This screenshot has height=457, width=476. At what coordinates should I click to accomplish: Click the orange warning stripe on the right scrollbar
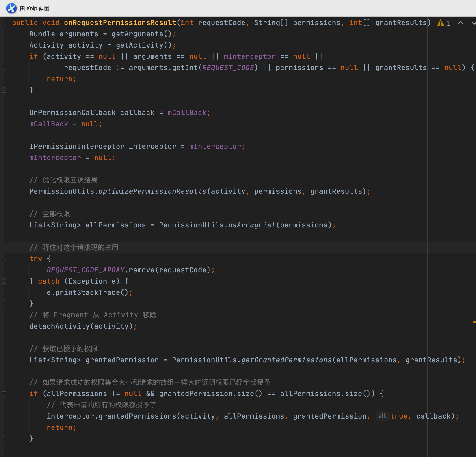[474, 322]
